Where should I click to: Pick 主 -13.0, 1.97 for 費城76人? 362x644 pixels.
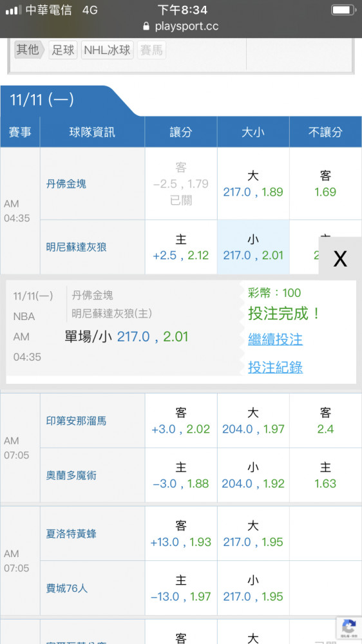[181, 588]
